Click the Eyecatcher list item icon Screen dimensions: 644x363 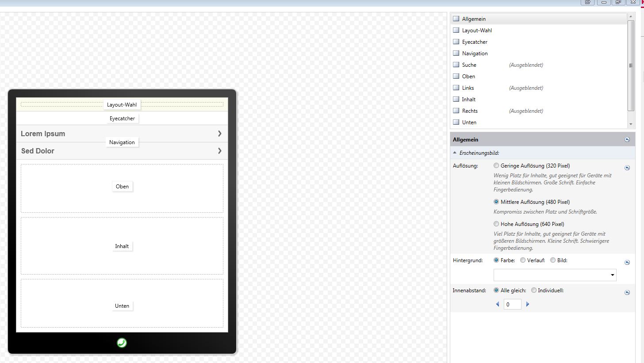point(456,42)
